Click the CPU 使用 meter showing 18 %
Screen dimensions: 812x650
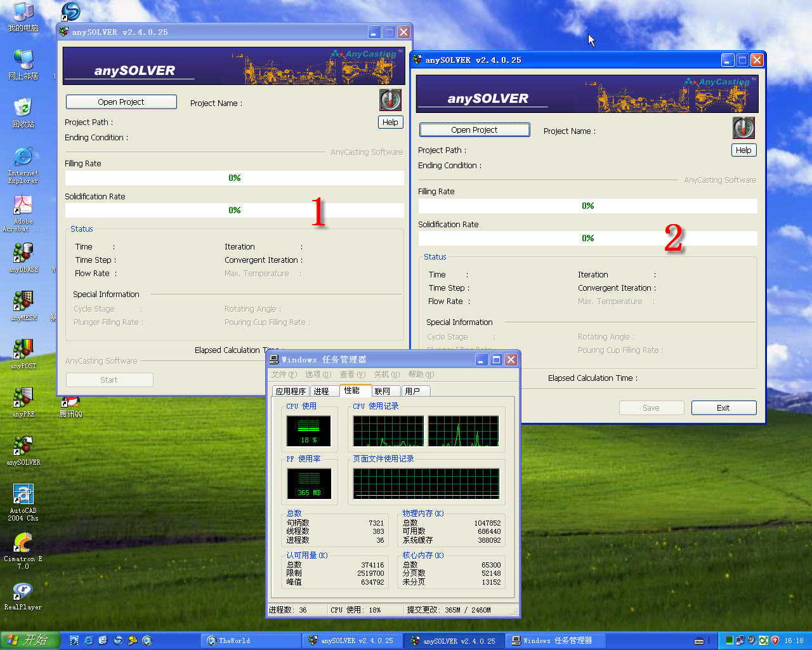(x=309, y=431)
